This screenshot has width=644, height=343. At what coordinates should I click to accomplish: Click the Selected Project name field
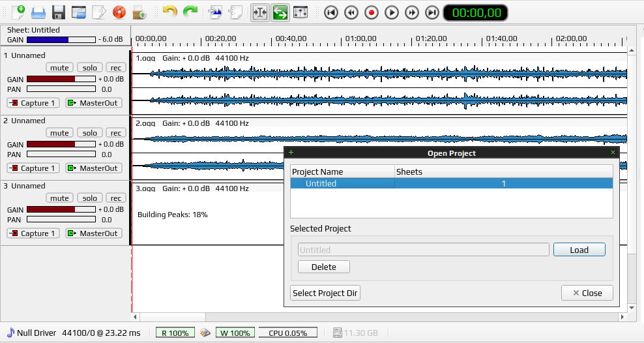[424, 250]
